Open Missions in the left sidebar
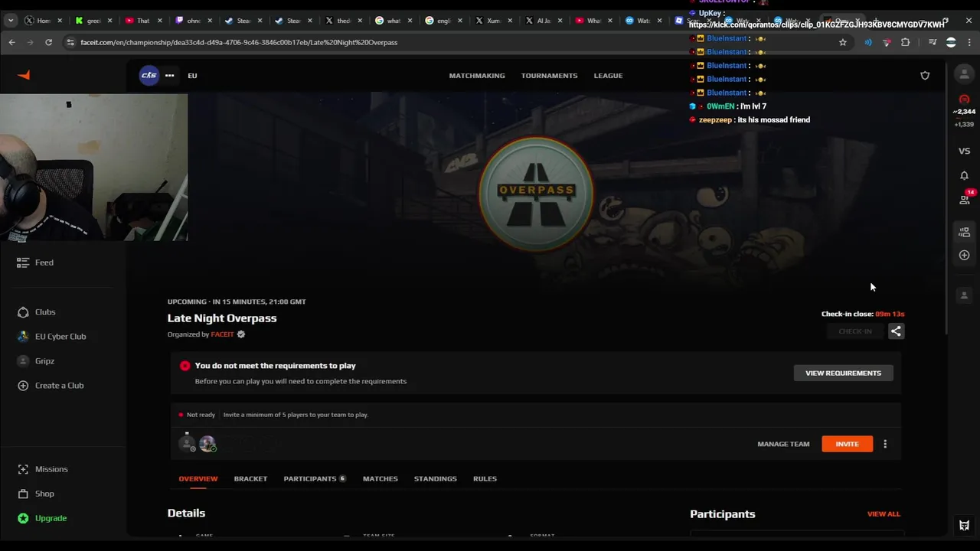Image resolution: width=980 pixels, height=551 pixels. 42,469
